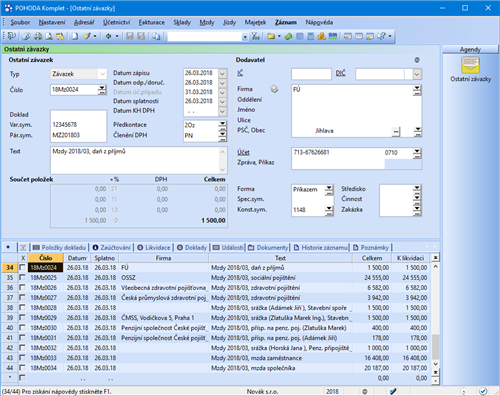
Task: Open the Předkontace list button
Action: 222,125
